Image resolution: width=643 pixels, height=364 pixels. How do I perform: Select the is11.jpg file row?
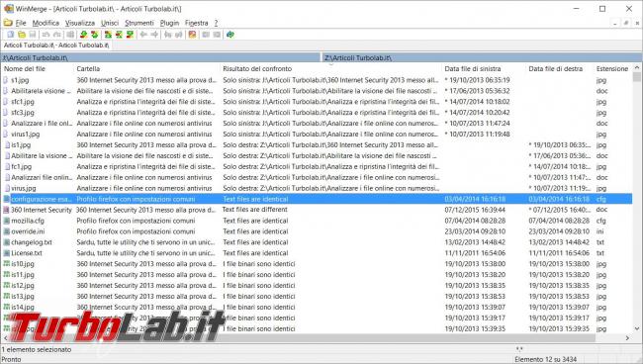[x=316, y=275]
